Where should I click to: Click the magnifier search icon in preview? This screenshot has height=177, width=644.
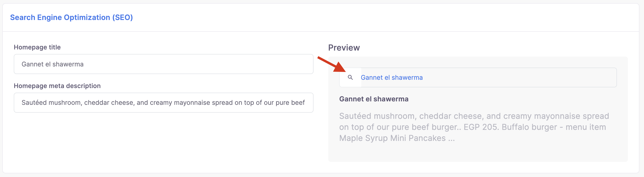tap(350, 77)
